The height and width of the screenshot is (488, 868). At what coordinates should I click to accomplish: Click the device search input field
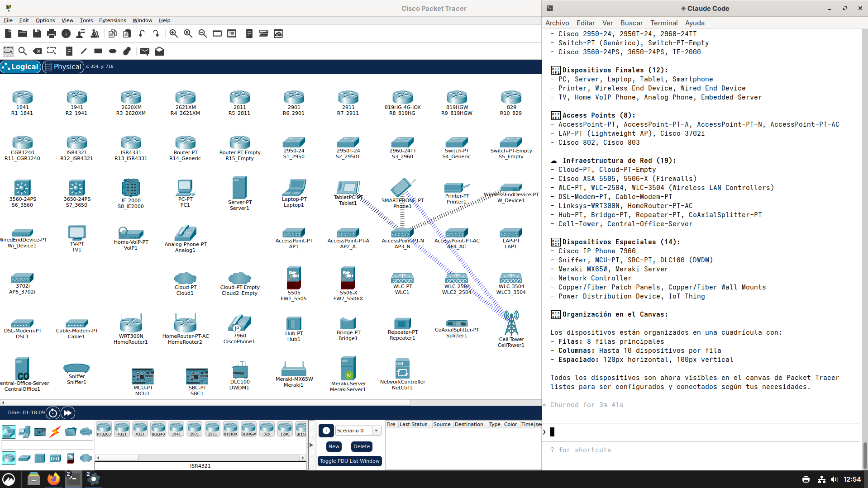[47, 445]
